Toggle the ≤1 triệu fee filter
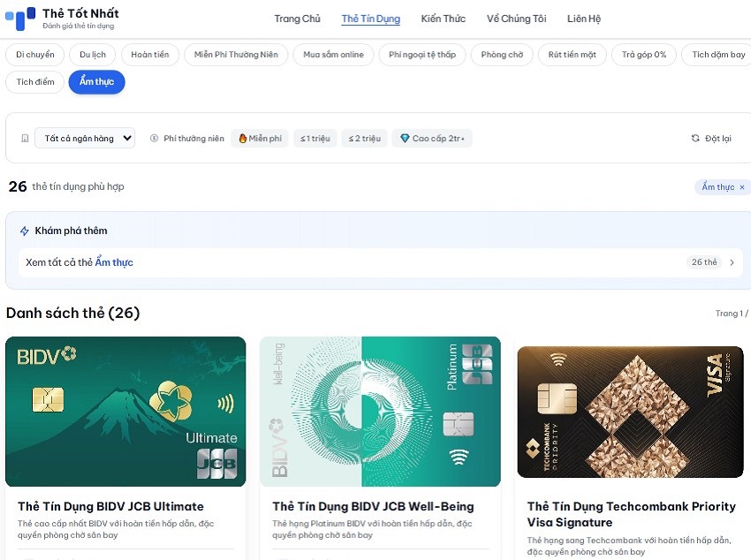 [315, 139]
